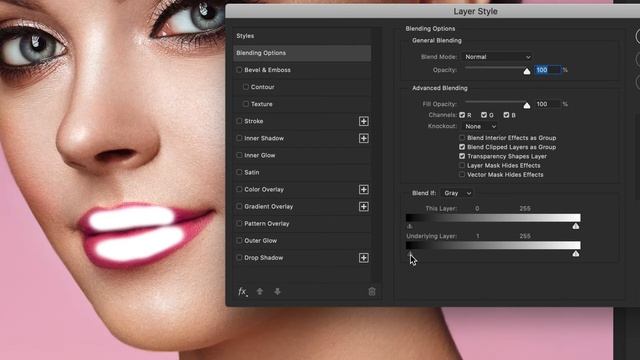Enable Contour checkbox
This screenshot has height=360, width=640.
point(246,87)
